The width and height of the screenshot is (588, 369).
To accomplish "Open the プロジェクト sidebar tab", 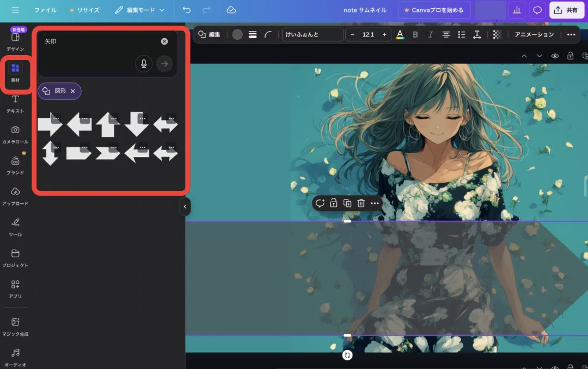I will coord(15,258).
